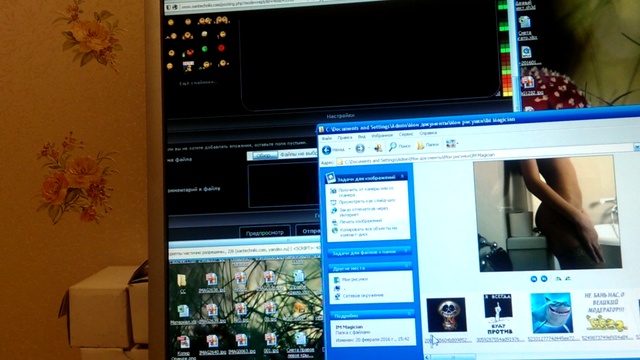Collapse the Задачи для изображений panel

click(402, 176)
